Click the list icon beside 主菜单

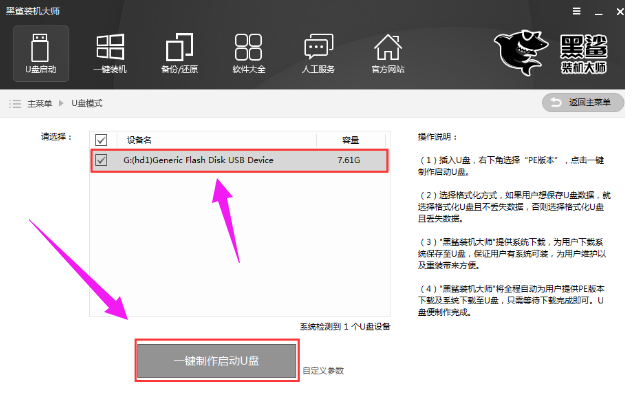point(15,104)
